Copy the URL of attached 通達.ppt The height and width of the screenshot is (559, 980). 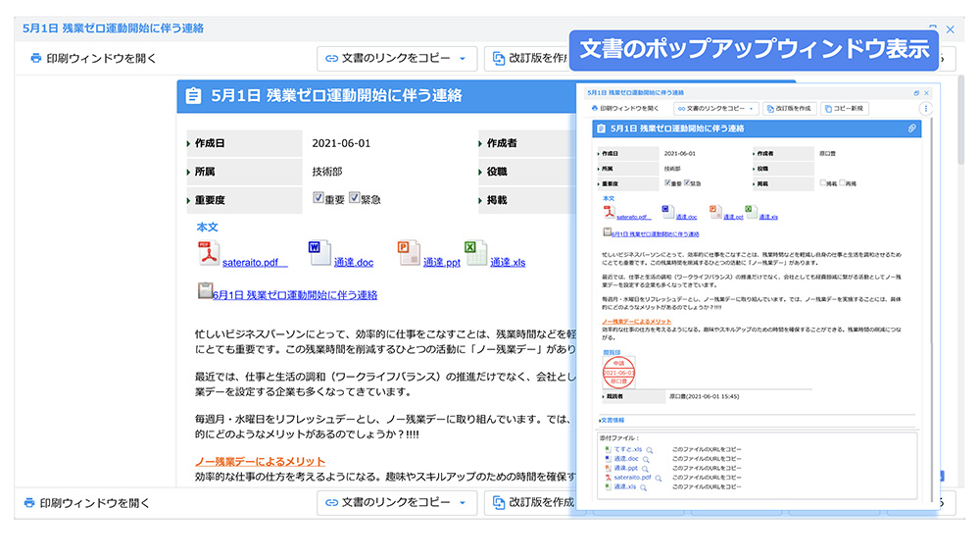pyautogui.click(x=707, y=469)
